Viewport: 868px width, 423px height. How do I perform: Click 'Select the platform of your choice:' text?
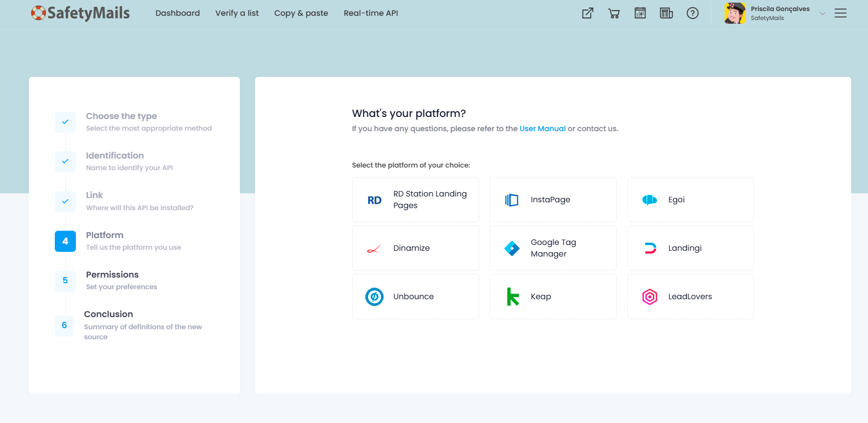411,165
